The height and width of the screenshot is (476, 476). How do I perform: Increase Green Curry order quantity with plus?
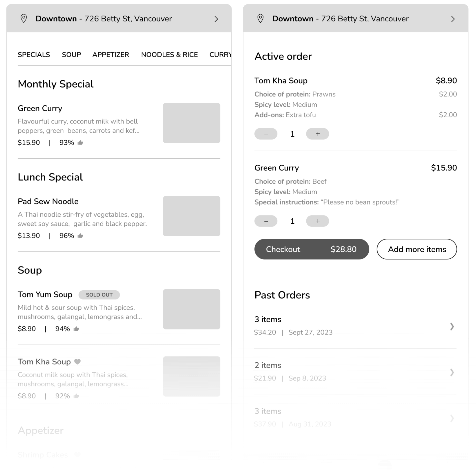pos(318,221)
